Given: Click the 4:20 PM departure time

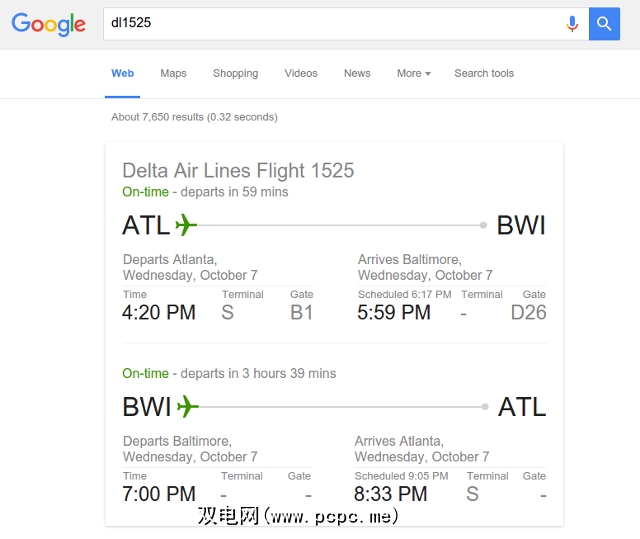Looking at the screenshot, I should point(159,313).
